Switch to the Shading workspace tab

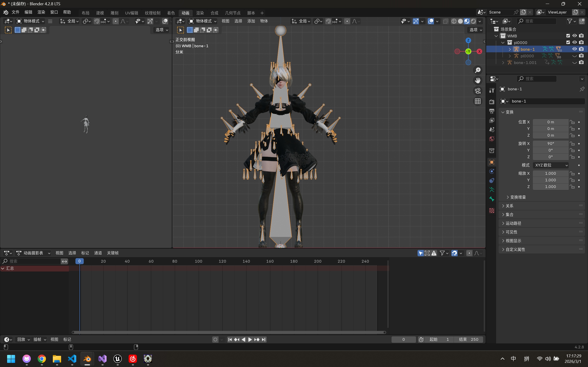point(171,13)
